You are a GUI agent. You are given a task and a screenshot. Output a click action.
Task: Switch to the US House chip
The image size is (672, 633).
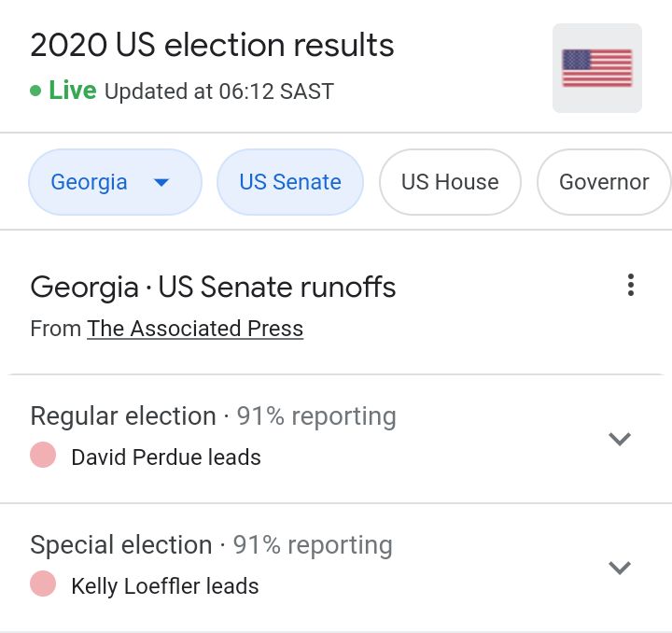click(450, 182)
